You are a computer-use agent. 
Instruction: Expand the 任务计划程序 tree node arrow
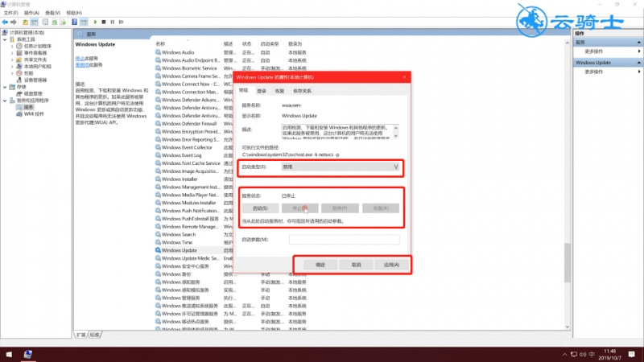(12, 47)
